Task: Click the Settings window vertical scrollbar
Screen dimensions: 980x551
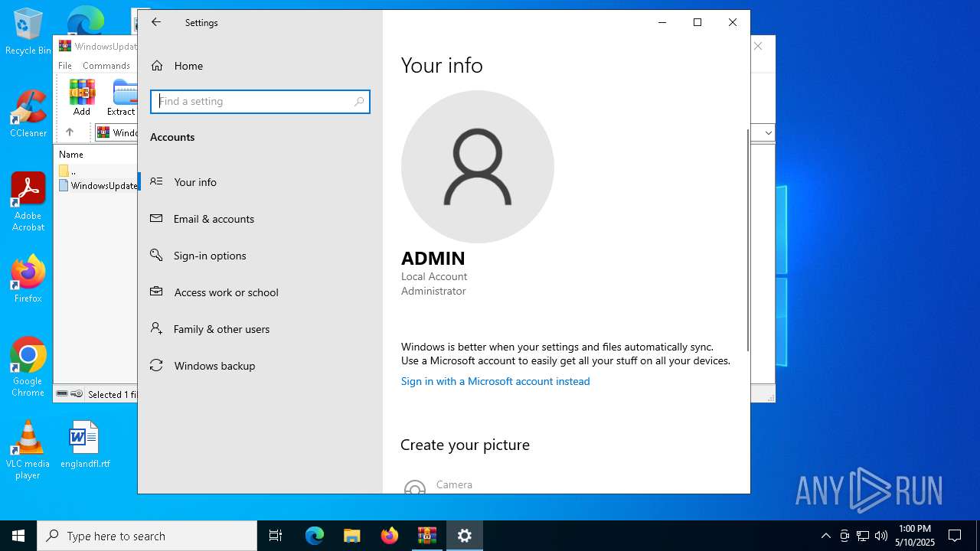Action: click(747, 240)
